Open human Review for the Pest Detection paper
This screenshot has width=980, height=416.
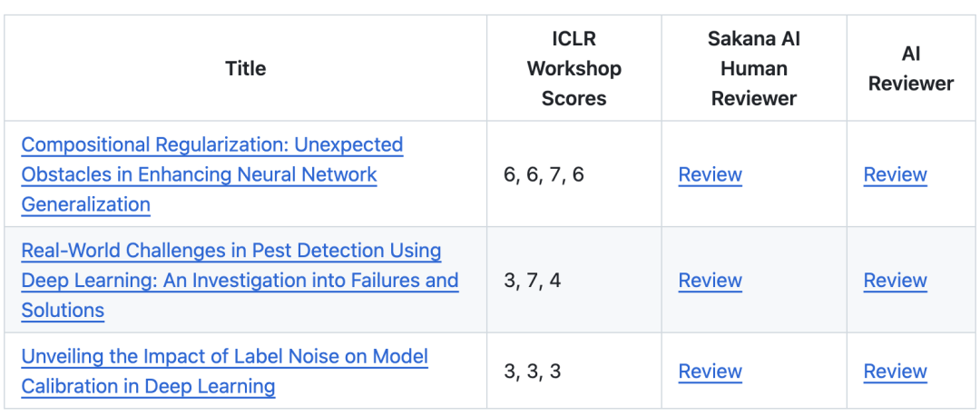[710, 281]
